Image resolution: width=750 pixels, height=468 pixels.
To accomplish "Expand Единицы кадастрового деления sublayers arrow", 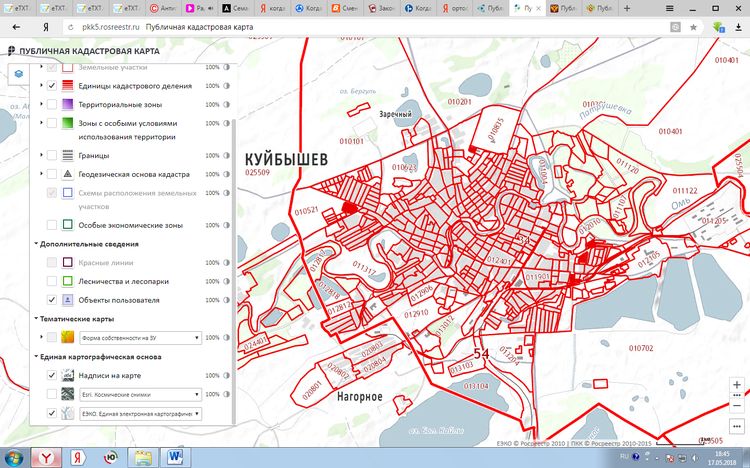I will [x=41, y=85].
